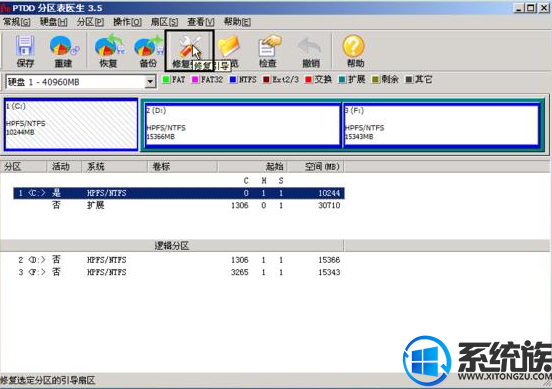
Task: Click the 帮助 question mark icon
Action: tap(353, 46)
